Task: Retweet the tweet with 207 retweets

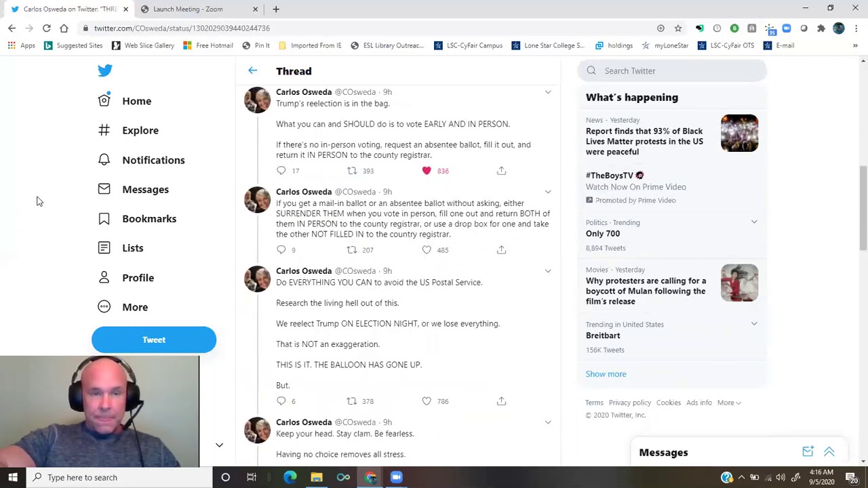Action: tap(352, 250)
